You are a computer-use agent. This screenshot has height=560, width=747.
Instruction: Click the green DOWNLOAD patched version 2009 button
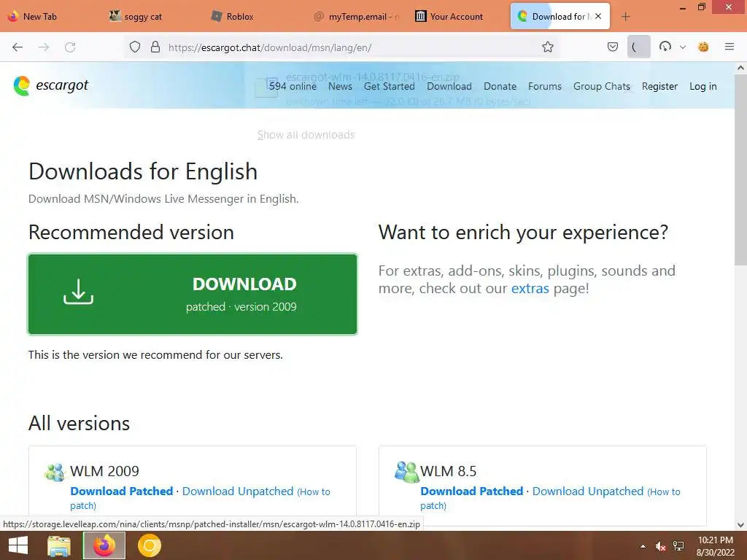coord(193,295)
